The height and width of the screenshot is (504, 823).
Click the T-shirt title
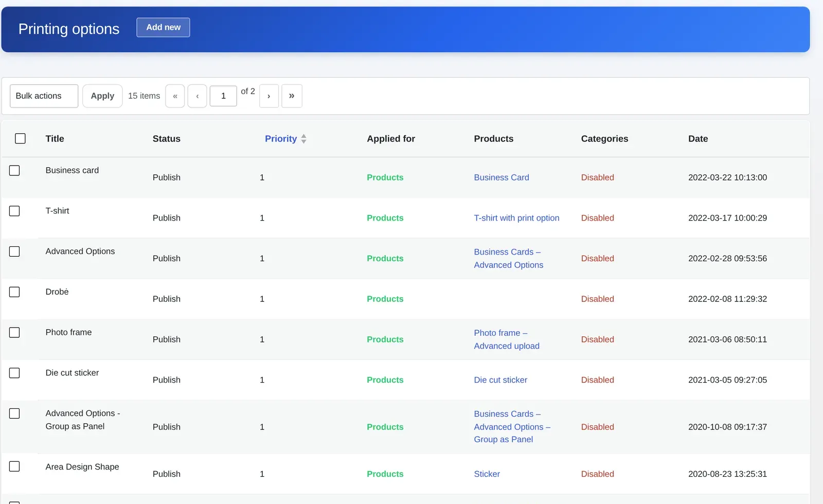pos(57,211)
